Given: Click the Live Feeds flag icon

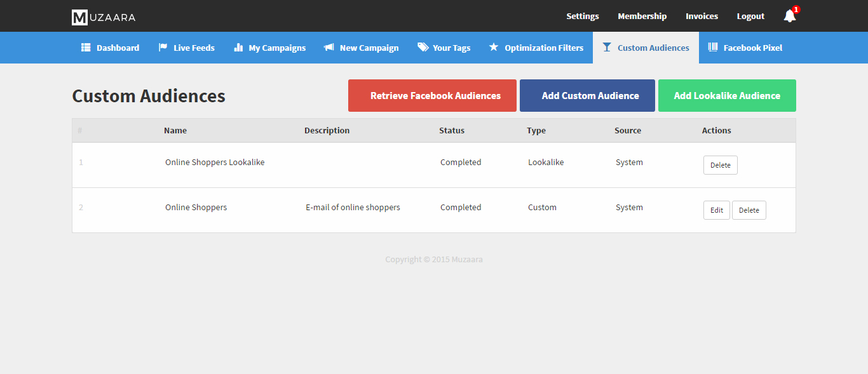Looking at the screenshot, I should pos(163,48).
